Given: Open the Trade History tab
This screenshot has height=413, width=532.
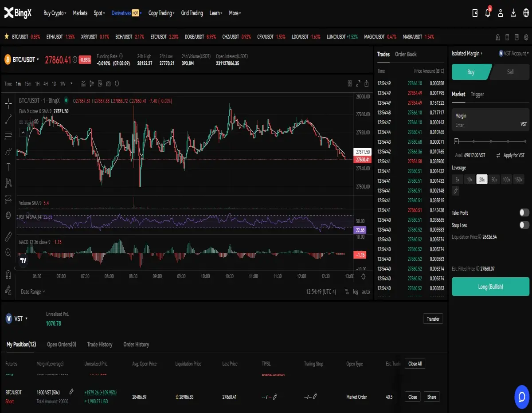Looking at the screenshot, I should click(100, 344).
